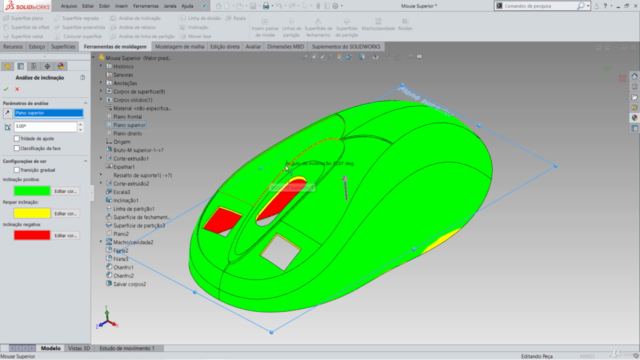640x360 pixels.
Task: Click green confirm check in graphics corner
Action: click(608, 68)
